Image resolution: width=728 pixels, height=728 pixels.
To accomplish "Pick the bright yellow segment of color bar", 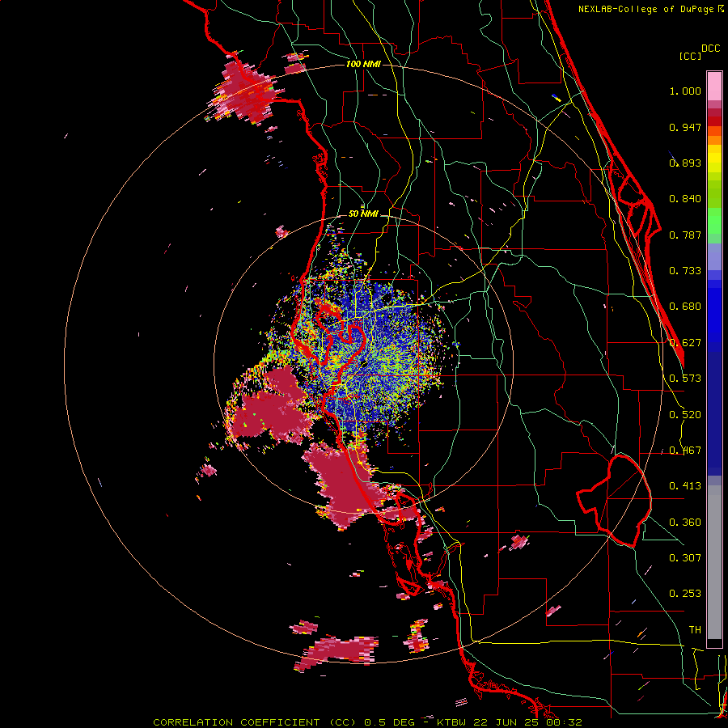I will (x=714, y=159).
